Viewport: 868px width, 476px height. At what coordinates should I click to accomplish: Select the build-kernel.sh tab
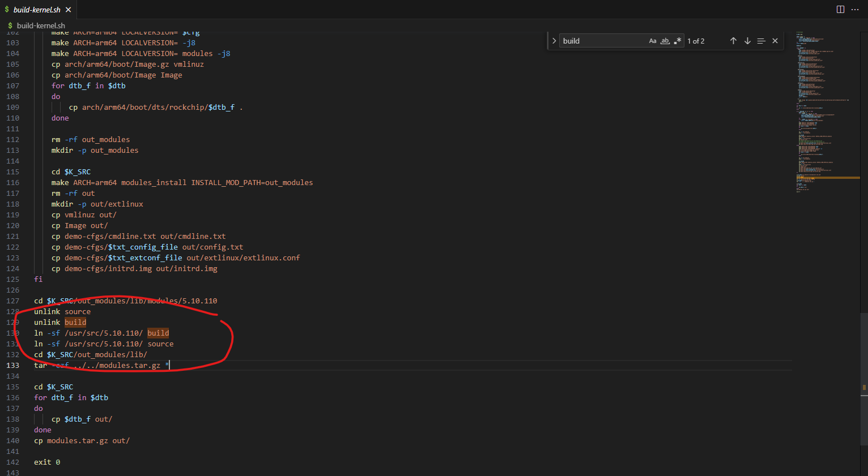pyautogui.click(x=38, y=10)
